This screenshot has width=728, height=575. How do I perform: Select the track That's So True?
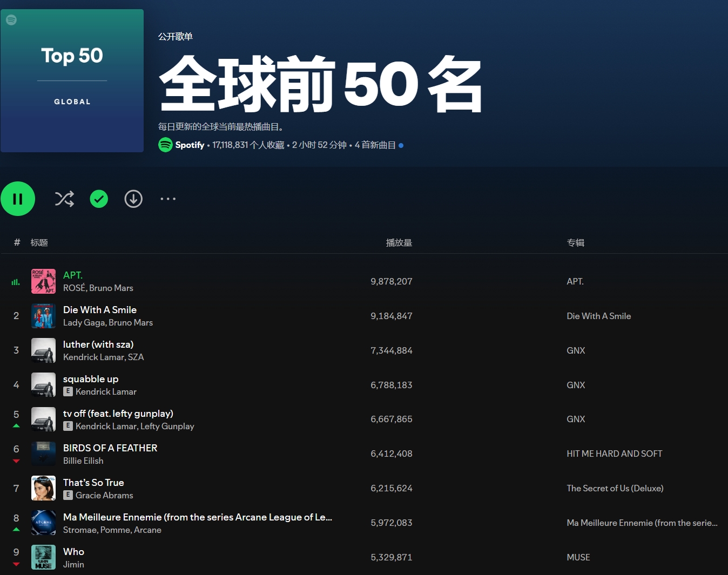(93, 483)
